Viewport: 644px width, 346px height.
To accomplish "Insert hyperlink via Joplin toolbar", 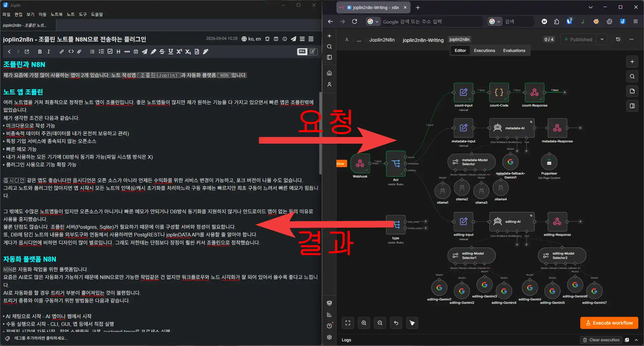I will pyautogui.click(x=62, y=52).
